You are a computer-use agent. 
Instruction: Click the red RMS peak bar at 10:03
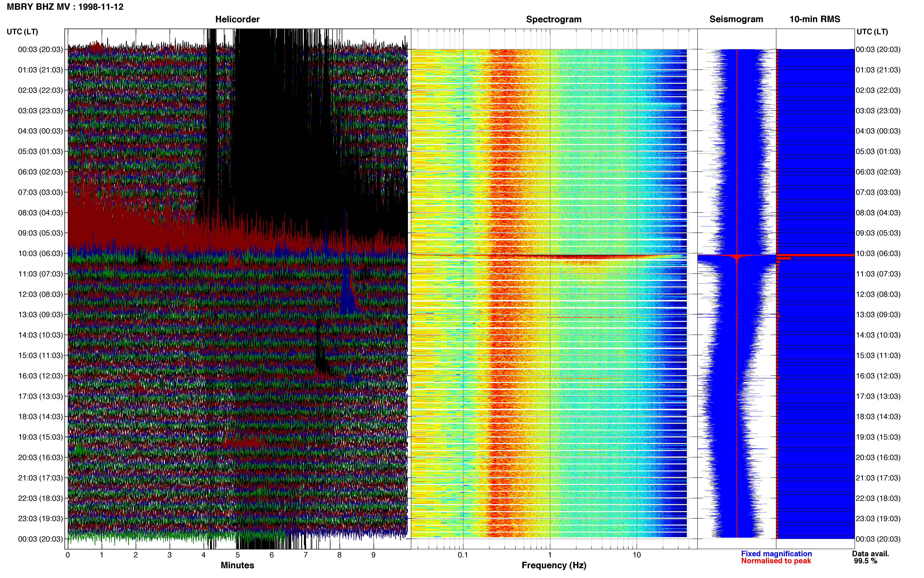(x=816, y=255)
